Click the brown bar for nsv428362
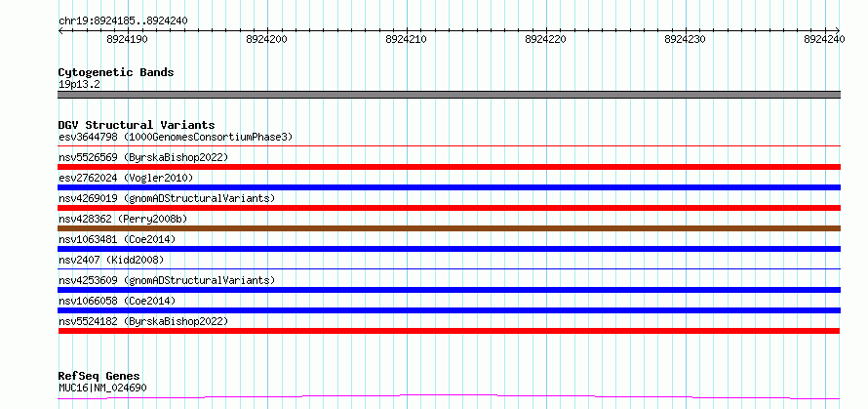 point(449,228)
